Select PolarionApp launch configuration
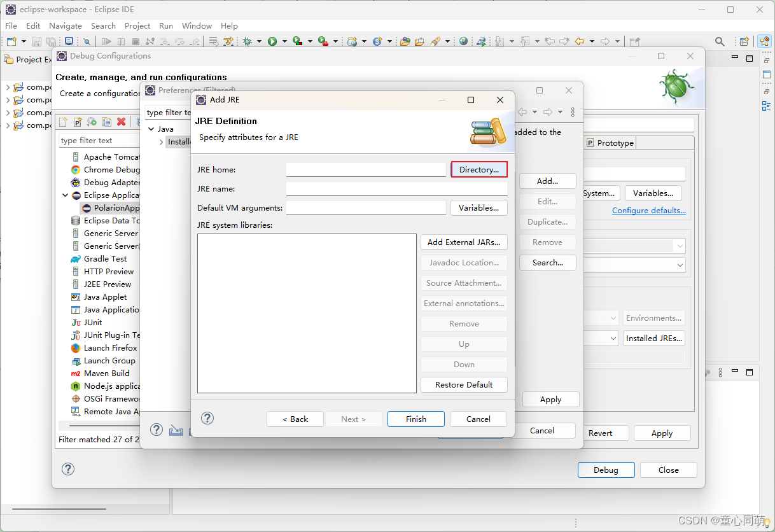Viewport: 775px width, 532px height. tap(111, 208)
